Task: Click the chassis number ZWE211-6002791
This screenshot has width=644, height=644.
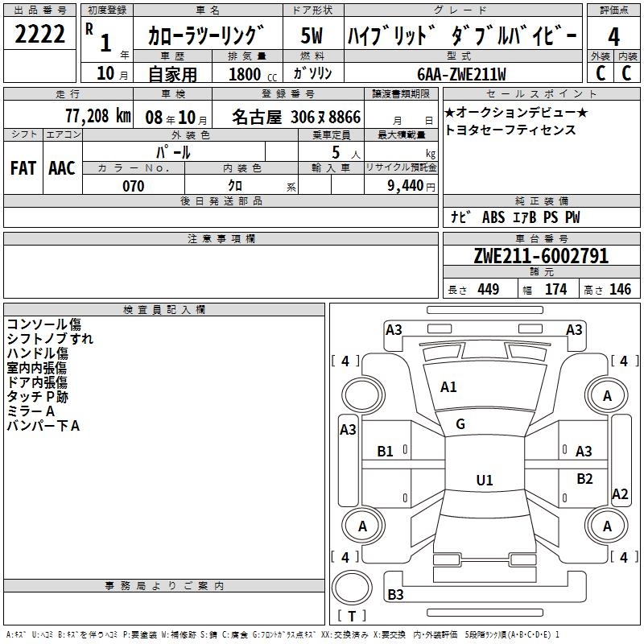Action: click(541, 256)
